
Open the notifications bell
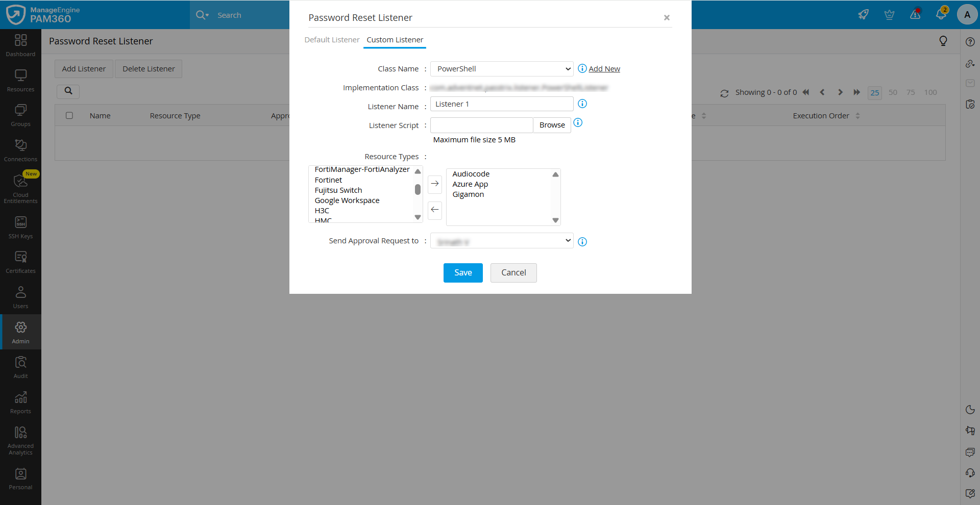pos(941,14)
